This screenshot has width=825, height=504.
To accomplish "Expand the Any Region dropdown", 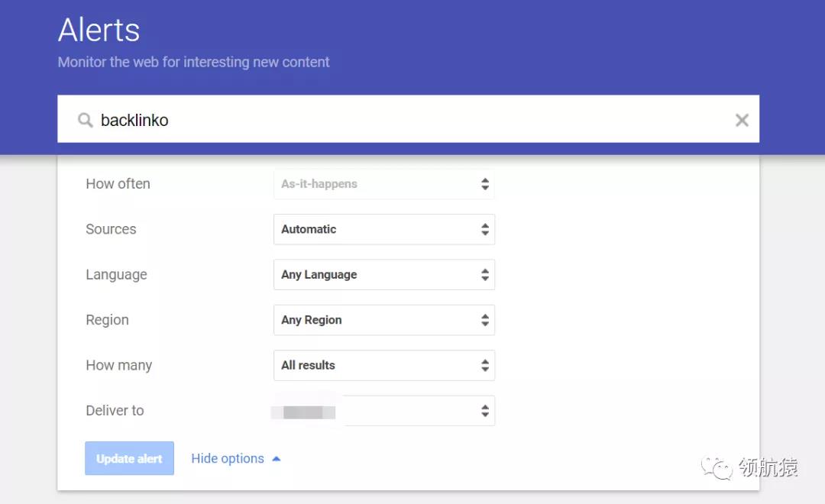I will (383, 320).
